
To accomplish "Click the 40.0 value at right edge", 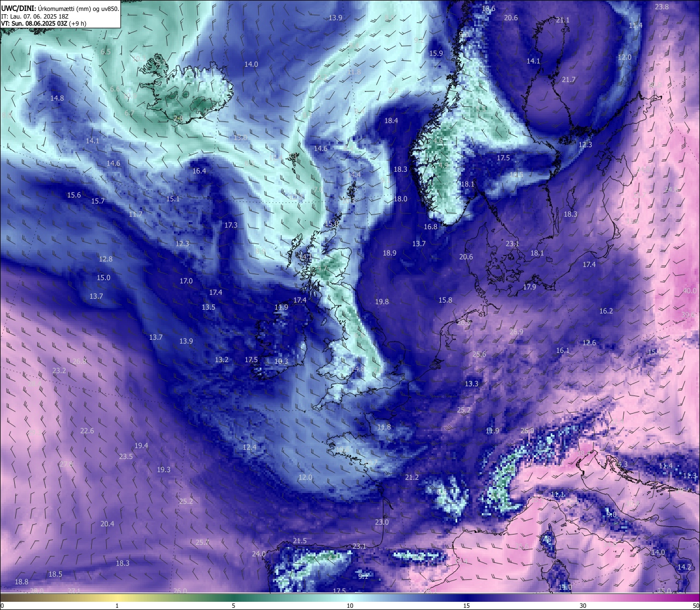I will [690, 292].
